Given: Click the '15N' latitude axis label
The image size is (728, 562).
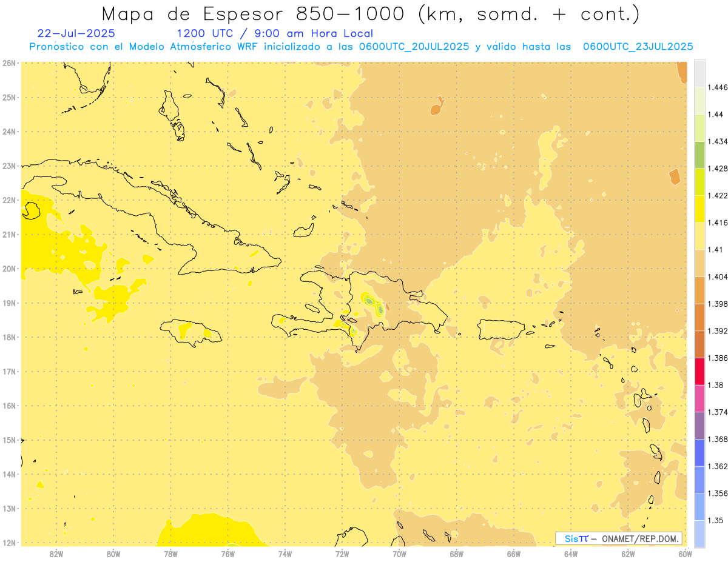Looking at the screenshot, I should (x=8, y=440).
